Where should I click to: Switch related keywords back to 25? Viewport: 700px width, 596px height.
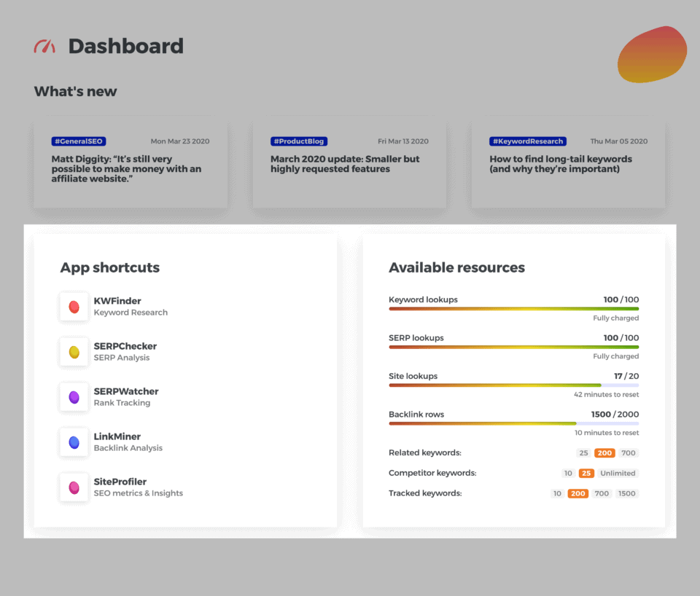[583, 452]
